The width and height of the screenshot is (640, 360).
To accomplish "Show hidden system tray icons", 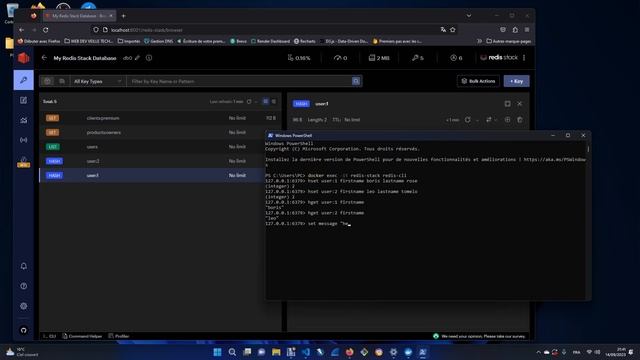I will tap(538, 352).
